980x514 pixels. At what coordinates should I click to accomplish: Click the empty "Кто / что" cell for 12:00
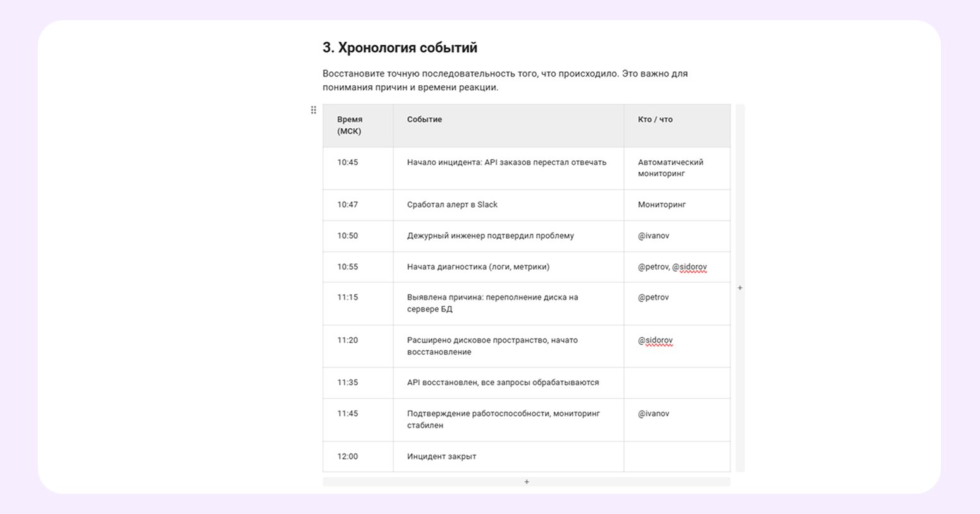tap(676, 457)
